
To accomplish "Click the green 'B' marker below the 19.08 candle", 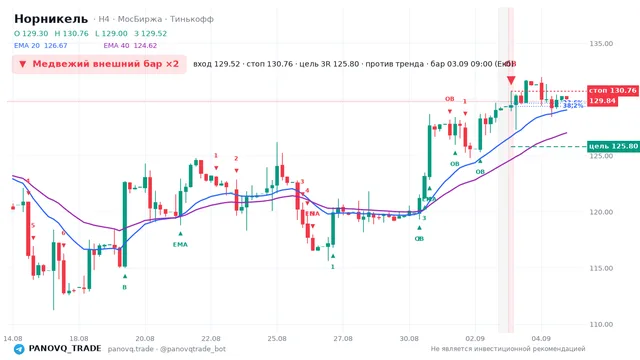I will (x=124, y=287).
